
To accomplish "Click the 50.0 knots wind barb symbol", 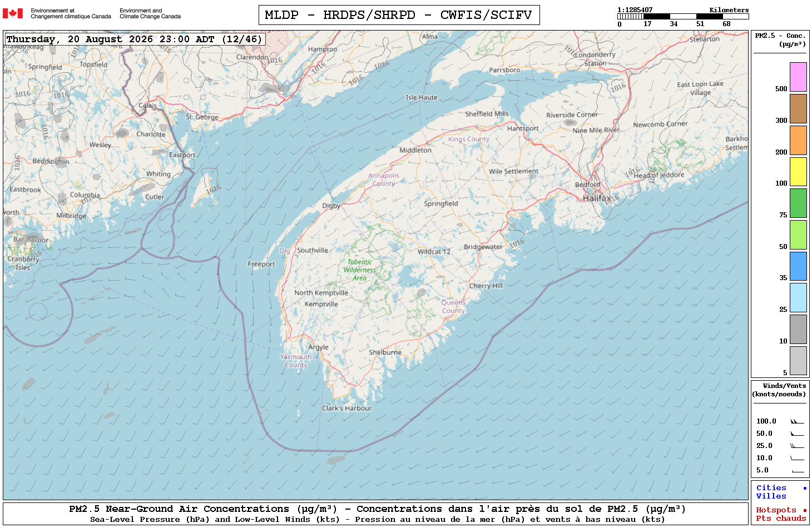I will [797, 434].
